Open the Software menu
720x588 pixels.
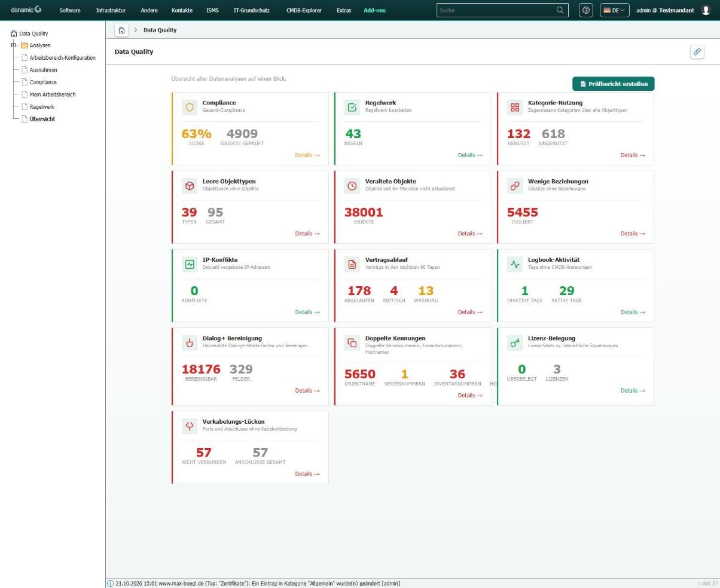[x=70, y=10]
